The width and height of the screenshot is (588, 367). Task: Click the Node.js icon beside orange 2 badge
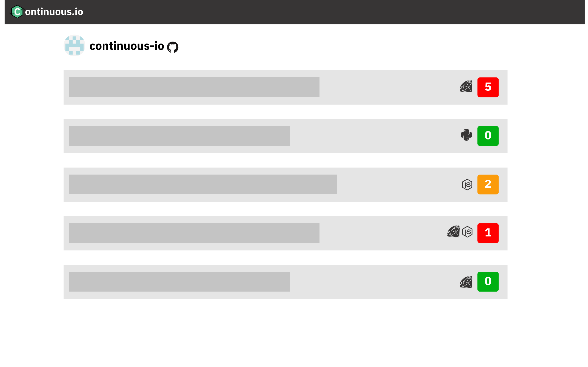click(467, 185)
